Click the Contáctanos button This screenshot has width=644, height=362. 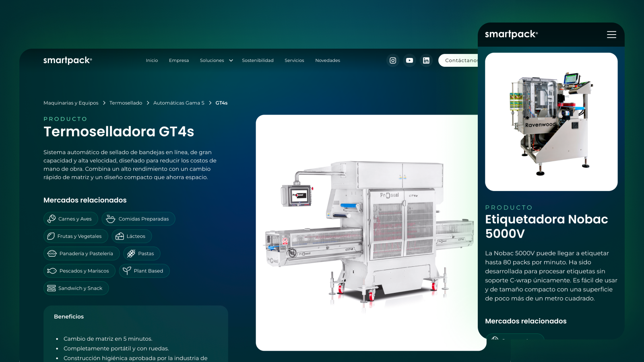coord(458,60)
